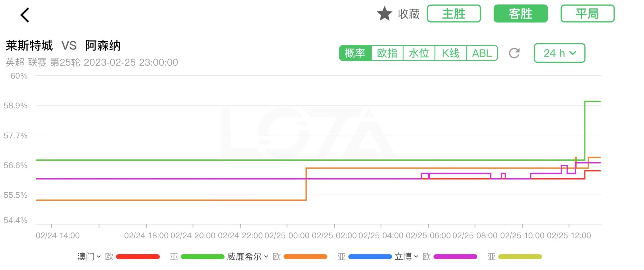Switch to the 概率 tab

(355, 53)
